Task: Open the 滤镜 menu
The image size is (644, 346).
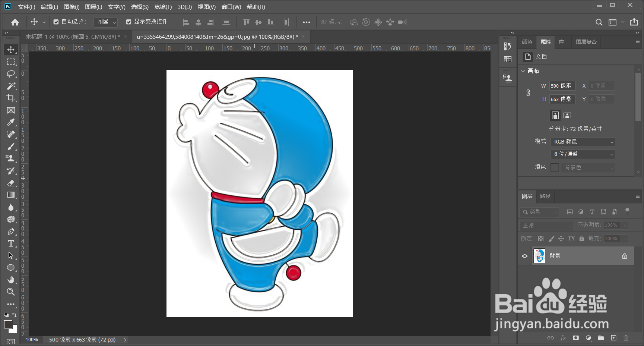Action: (163, 7)
